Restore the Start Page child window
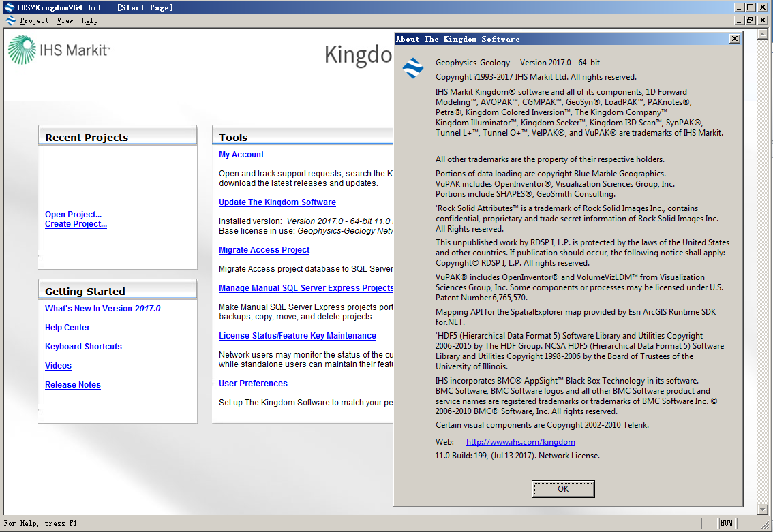 tap(751, 20)
